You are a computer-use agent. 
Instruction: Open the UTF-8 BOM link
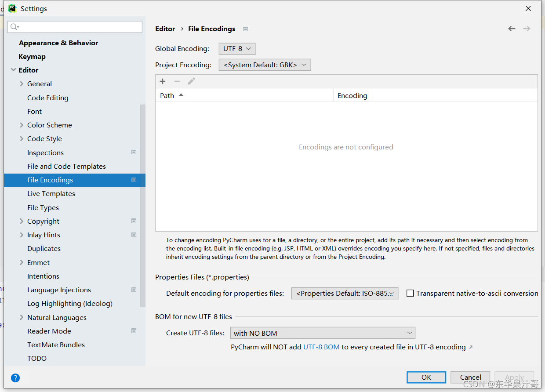point(321,347)
